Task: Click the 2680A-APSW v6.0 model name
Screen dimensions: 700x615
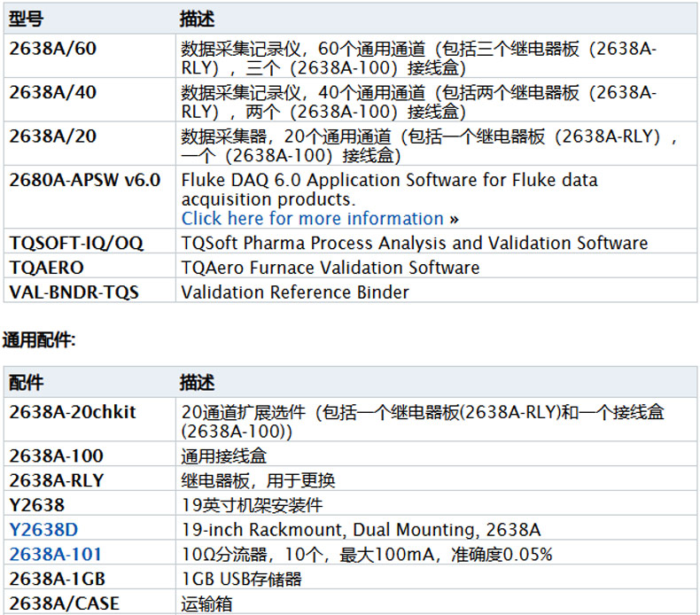Action: [85, 180]
